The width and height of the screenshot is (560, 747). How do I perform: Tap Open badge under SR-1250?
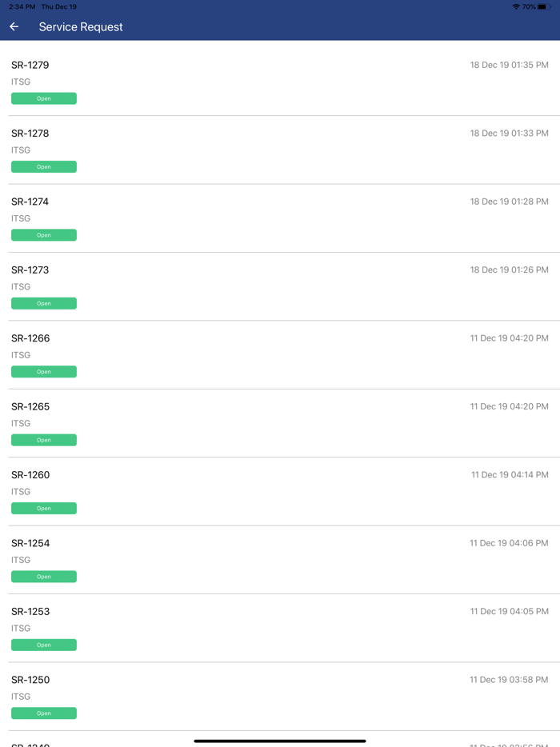(44, 713)
